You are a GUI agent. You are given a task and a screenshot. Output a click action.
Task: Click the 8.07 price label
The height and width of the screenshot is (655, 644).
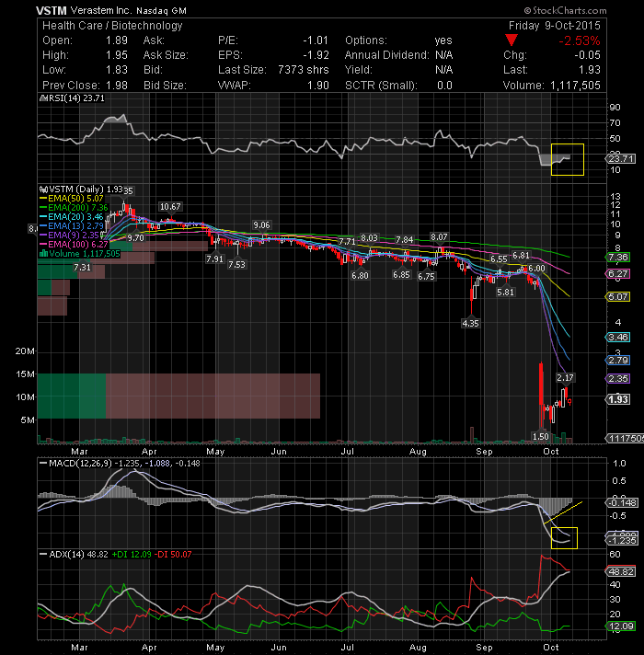(x=439, y=237)
